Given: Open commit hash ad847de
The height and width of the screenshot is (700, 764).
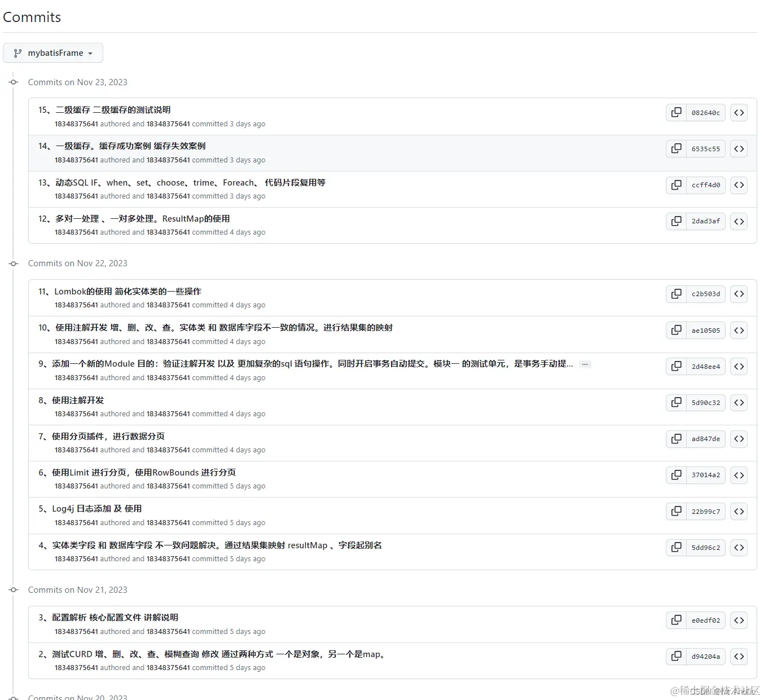Looking at the screenshot, I should click(x=706, y=439).
